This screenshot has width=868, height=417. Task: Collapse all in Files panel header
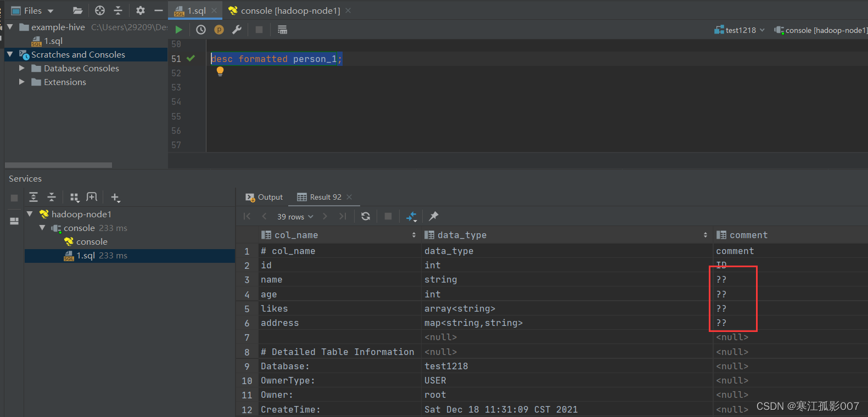pos(118,10)
